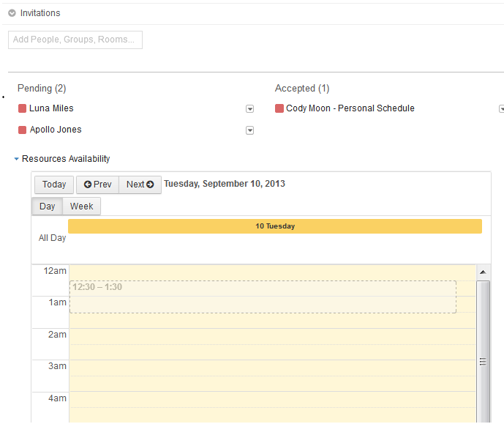Go to previous day with Prev

coord(97,185)
